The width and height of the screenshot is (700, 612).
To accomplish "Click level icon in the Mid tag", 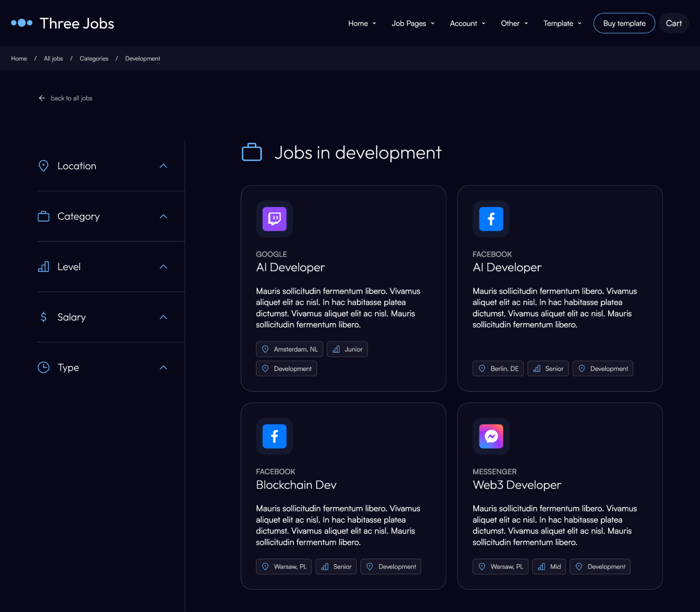I will click(x=542, y=567).
